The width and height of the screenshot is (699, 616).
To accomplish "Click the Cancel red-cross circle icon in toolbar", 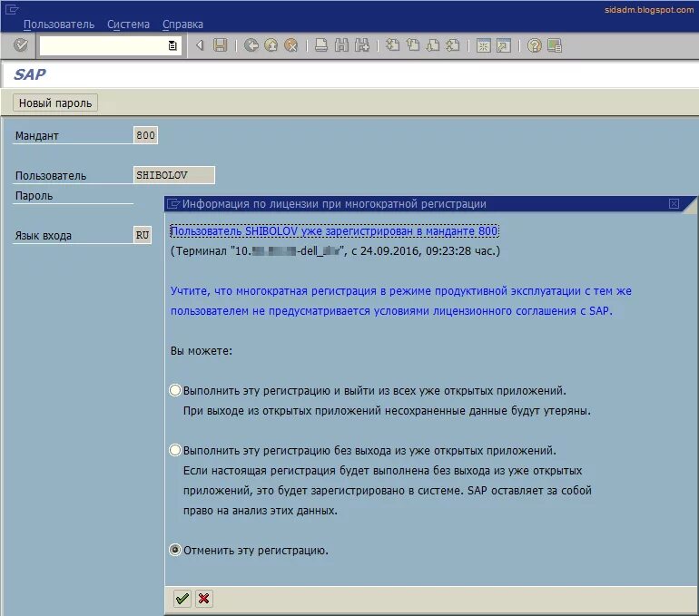I will [291, 45].
